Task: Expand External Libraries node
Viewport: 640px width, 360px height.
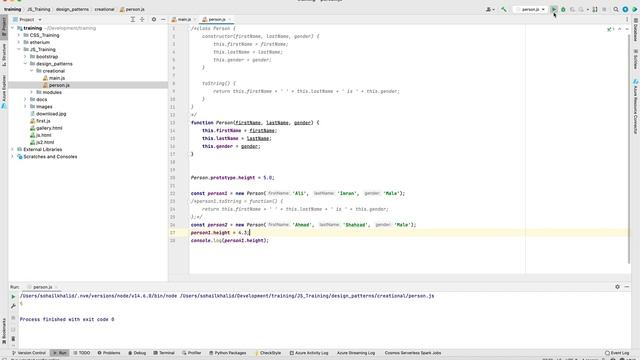Action: point(13,149)
